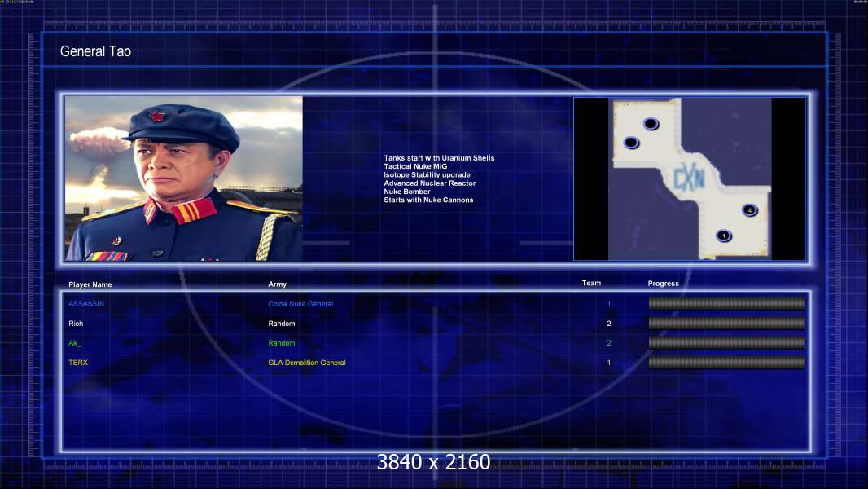The width and height of the screenshot is (868, 489).
Task: Click the CXN logo on the map preview
Action: (689, 178)
